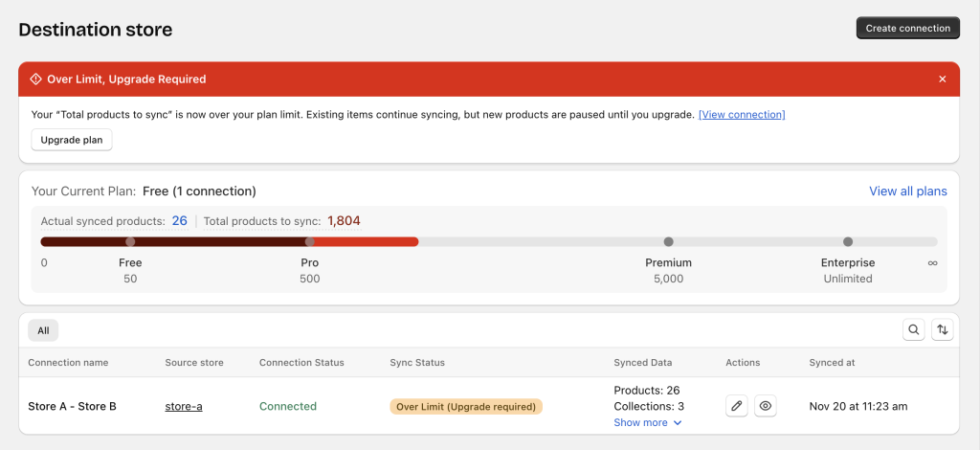Click the warning diamond icon in red banner
This screenshot has height=450, width=980.
pyautogui.click(x=36, y=79)
